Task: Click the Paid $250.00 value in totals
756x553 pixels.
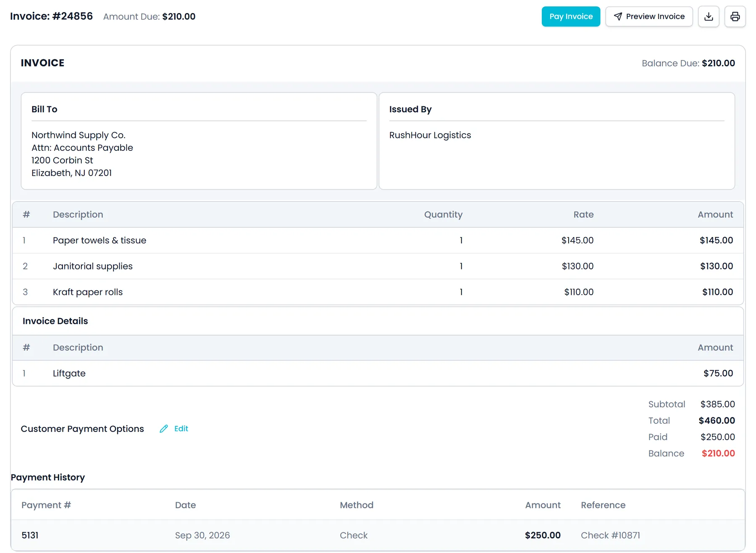Action: pos(717,437)
